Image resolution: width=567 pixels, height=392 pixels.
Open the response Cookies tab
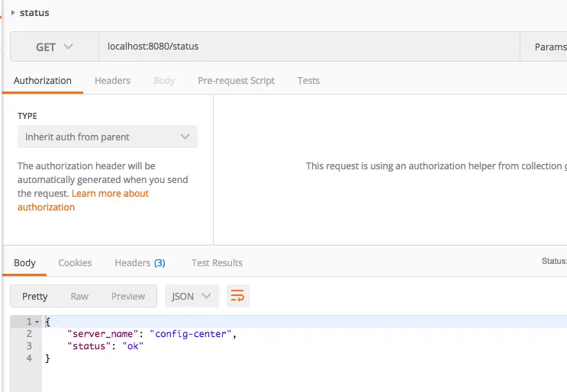tap(75, 262)
